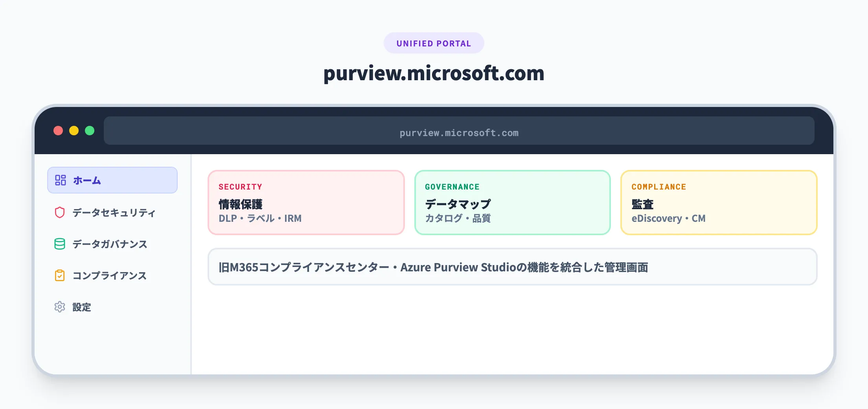Viewport: 868px width, 409px height.
Task: Click the yellow traffic light circle
Action: point(74,131)
